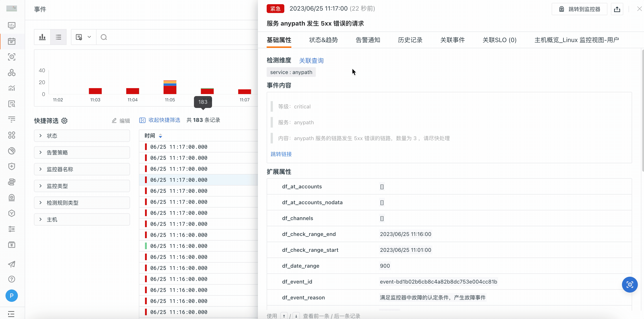Click the share export icon
This screenshot has height=319, width=644.
pyautogui.click(x=617, y=9)
